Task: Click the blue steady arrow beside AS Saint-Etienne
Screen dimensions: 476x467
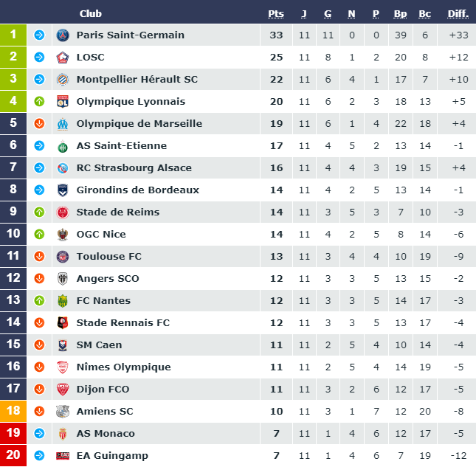Action: 39,145
